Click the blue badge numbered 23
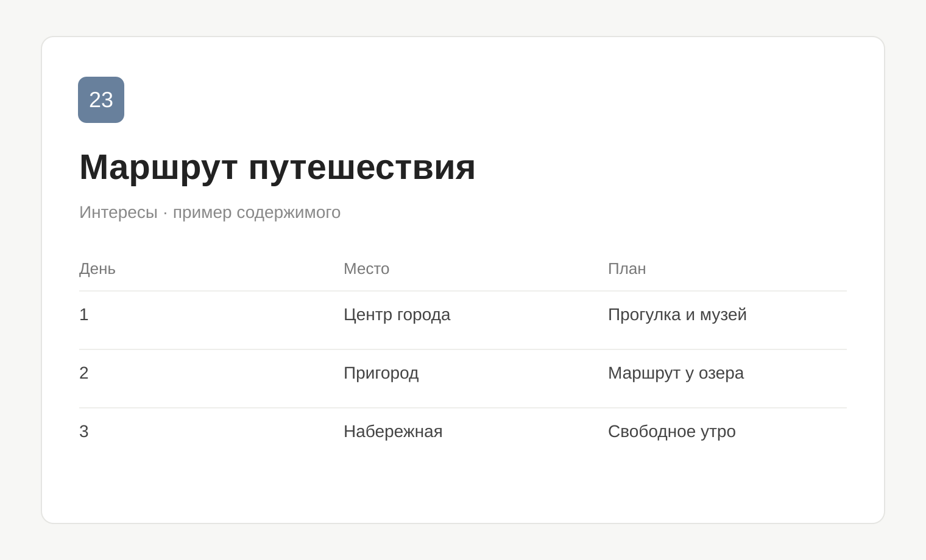The image size is (926, 560). [x=101, y=100]
